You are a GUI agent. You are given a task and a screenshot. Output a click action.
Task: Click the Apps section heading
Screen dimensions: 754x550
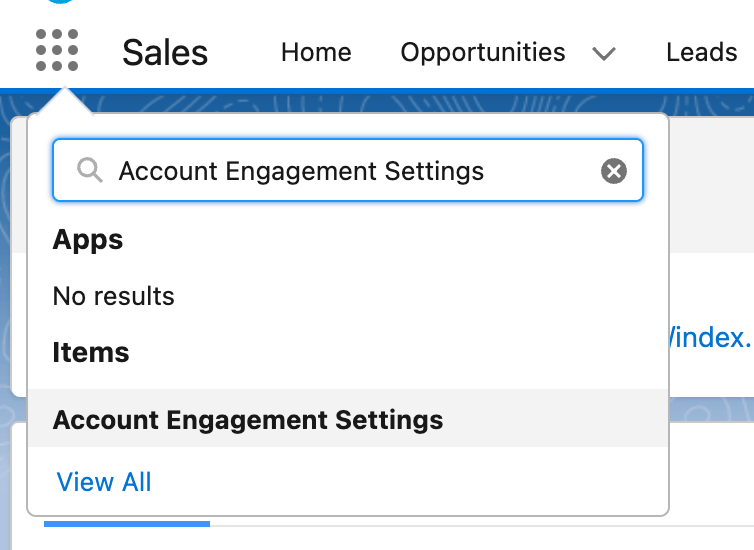[x=88, y=240]
